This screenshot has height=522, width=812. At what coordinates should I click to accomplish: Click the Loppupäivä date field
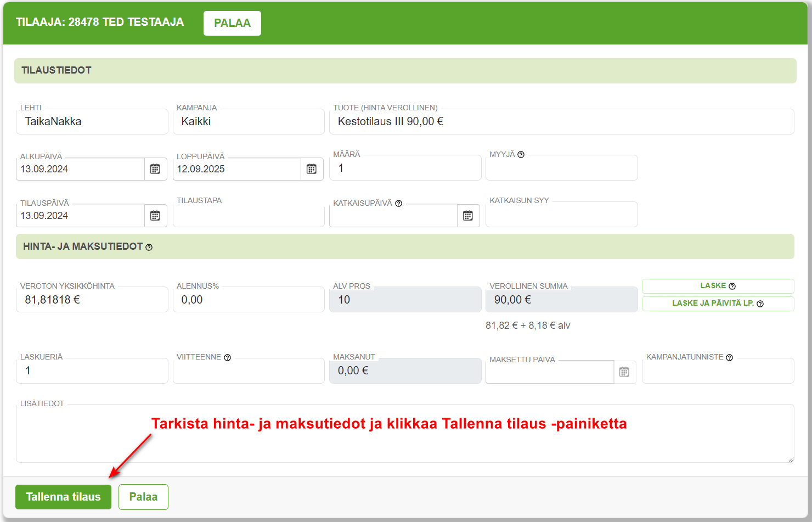pyautogui.click(x=236, y=169)
